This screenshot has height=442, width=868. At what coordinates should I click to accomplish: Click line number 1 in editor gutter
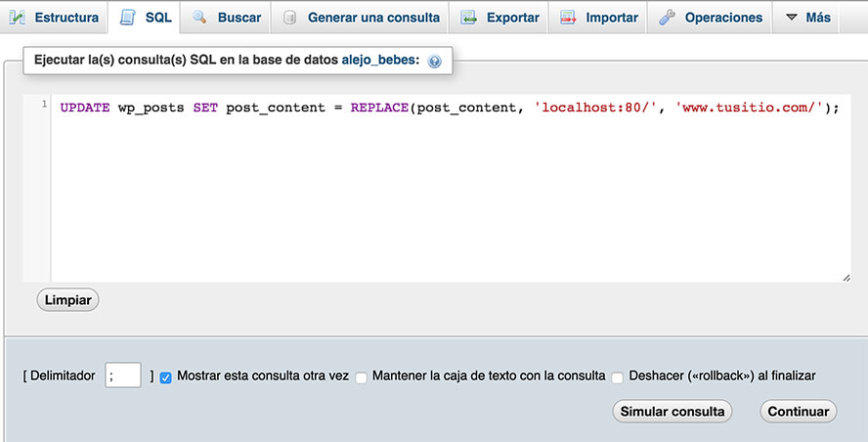(44, 104)
